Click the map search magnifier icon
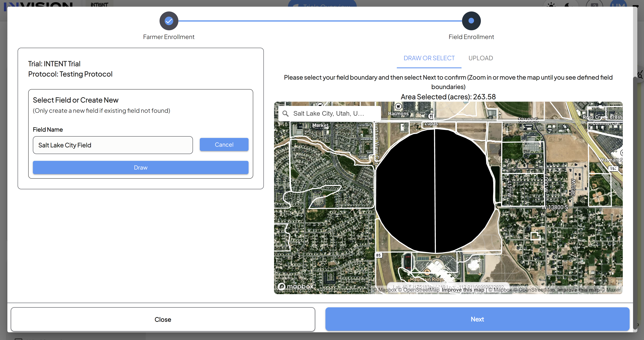The height and width of the screenshot is (340, 644). click(x=286, y=114)
